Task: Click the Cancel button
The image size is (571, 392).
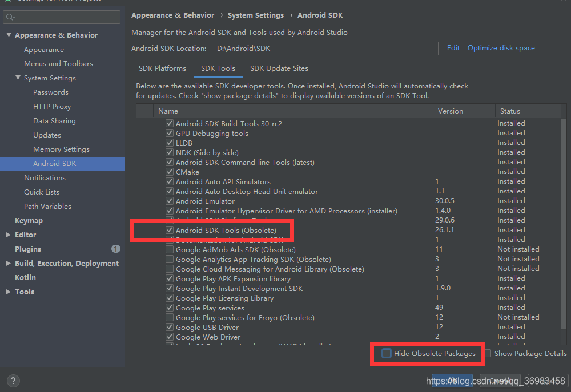Action: click(x=500, y=381)
